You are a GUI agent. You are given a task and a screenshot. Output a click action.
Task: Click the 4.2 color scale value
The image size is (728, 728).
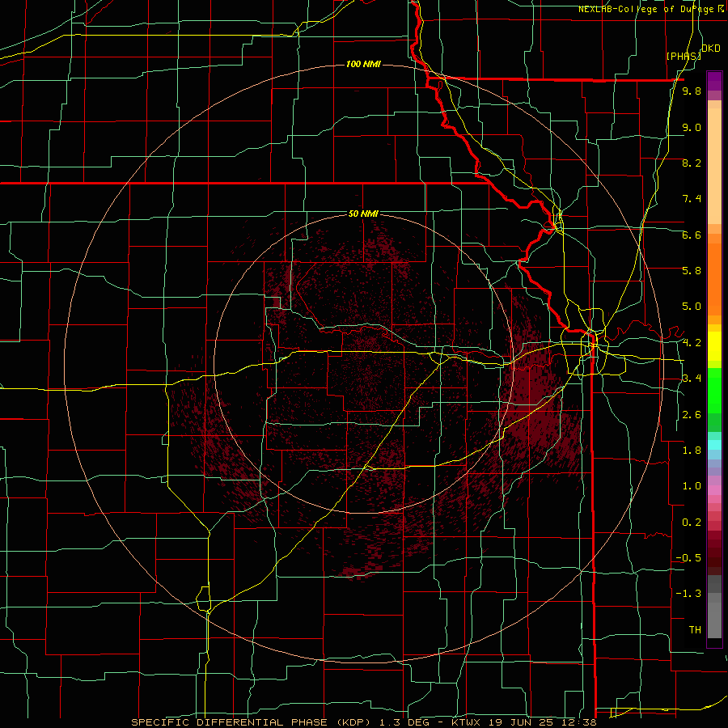[x=692, y=343]
